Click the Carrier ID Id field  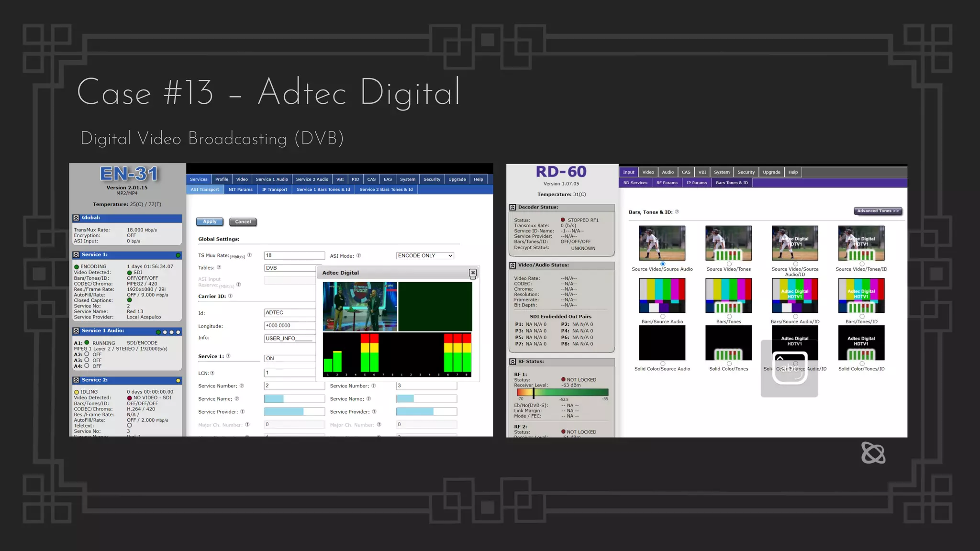(x=290, y=313)
